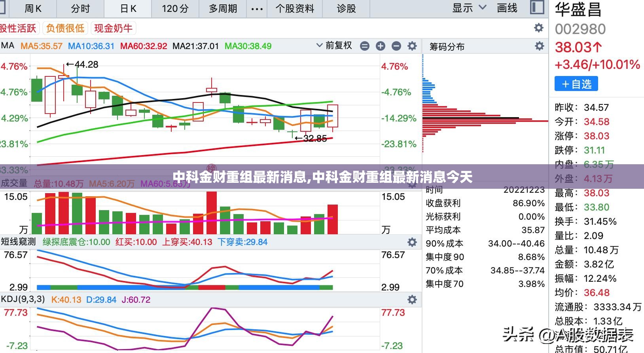Open settings gear beside the stock tags

point(538,28)
